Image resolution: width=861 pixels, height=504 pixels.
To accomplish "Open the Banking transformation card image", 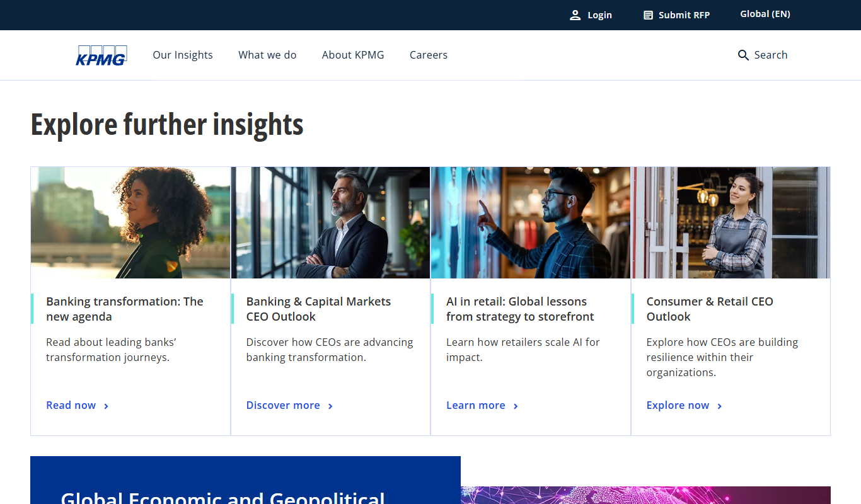I will click(x=130, y=222).
